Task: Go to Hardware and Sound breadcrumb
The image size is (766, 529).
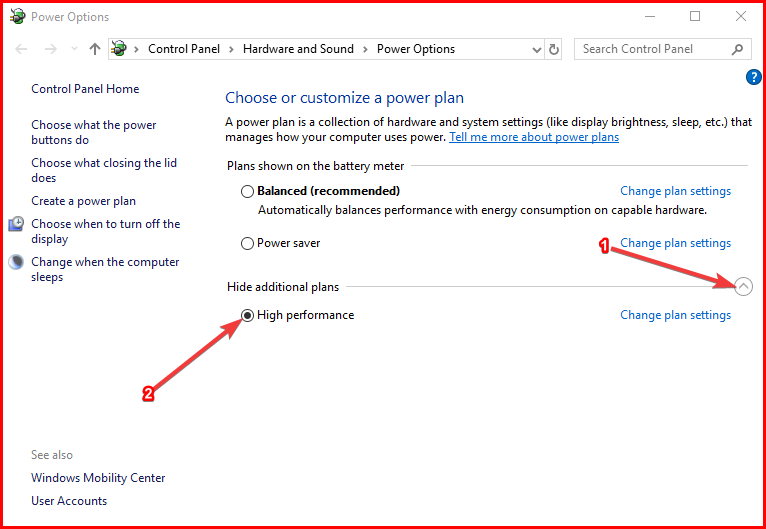Action: click(x=298, y=49)
